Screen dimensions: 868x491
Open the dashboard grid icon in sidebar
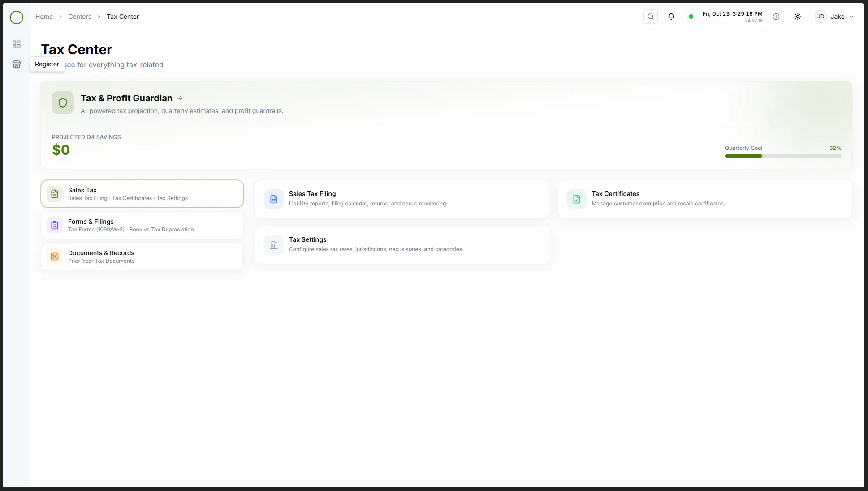tap(17, 44)
